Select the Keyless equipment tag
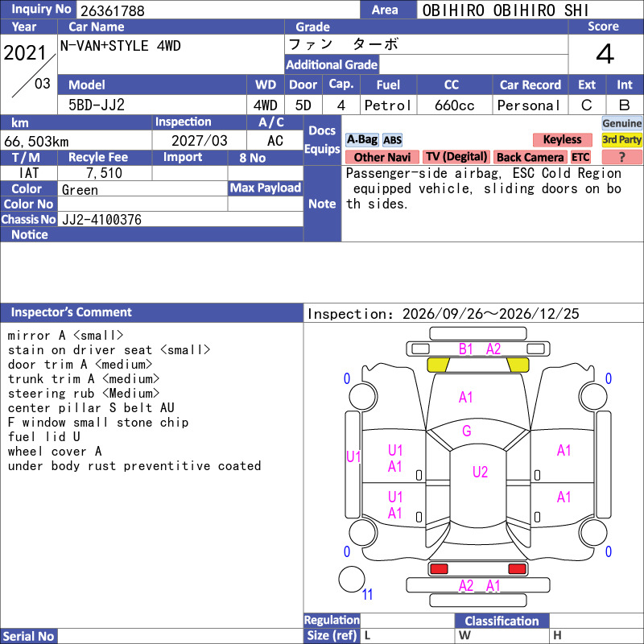Viewport: 644px width, 644px height. (562, 139)
